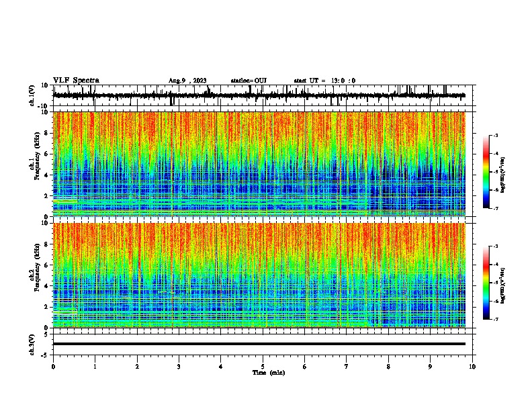Click the "-7" label on ch.1 color bar
Screen dimensions: 532x411
[x=496, y=208]
